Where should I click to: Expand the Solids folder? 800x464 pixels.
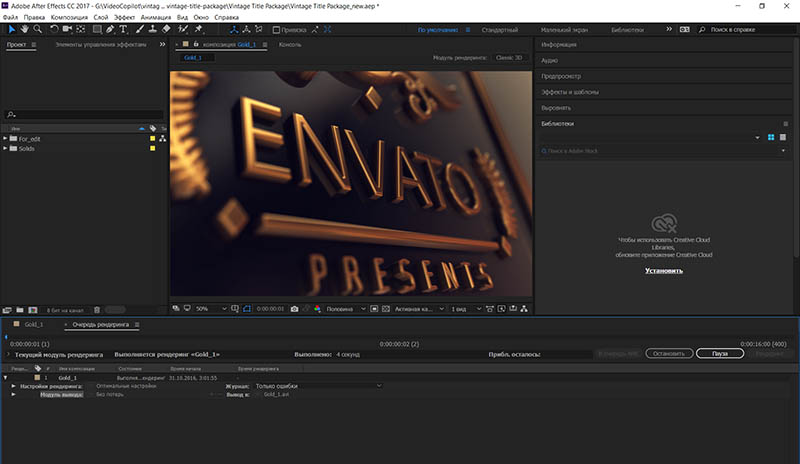coord(5,148)
